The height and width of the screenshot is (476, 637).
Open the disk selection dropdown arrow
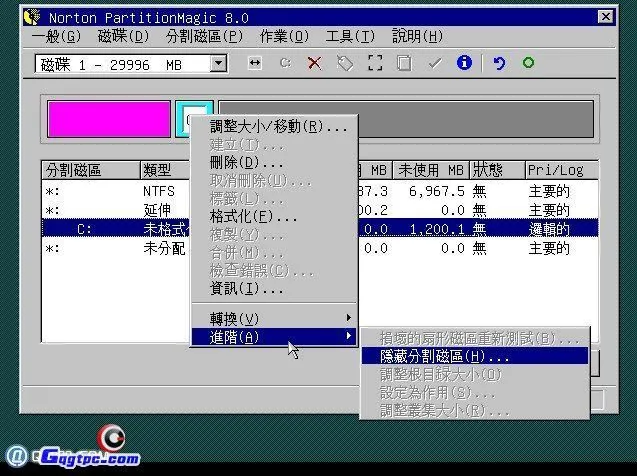pos(218,64)
